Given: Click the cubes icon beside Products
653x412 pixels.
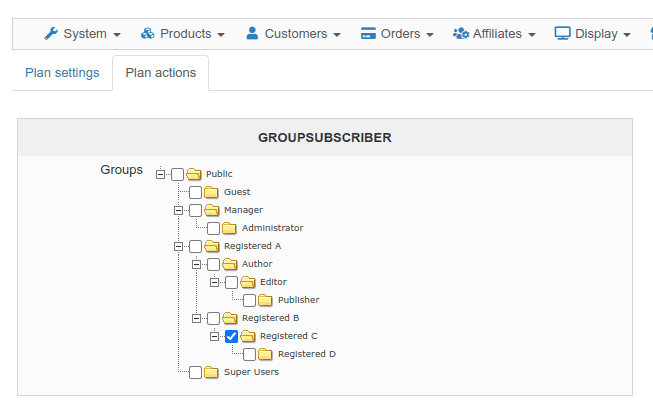Looking at the screenshot, I should click(x=147, y=33).
